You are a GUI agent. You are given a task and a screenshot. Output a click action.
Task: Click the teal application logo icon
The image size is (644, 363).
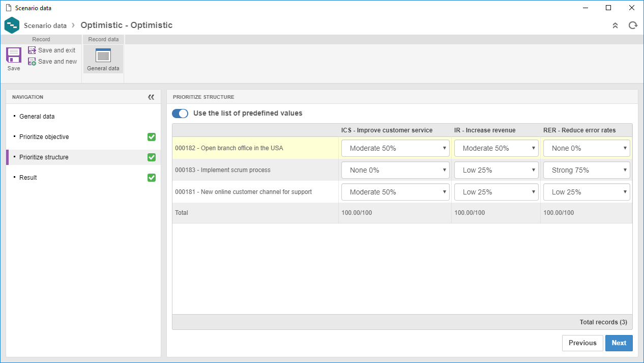tap(12, 25)
